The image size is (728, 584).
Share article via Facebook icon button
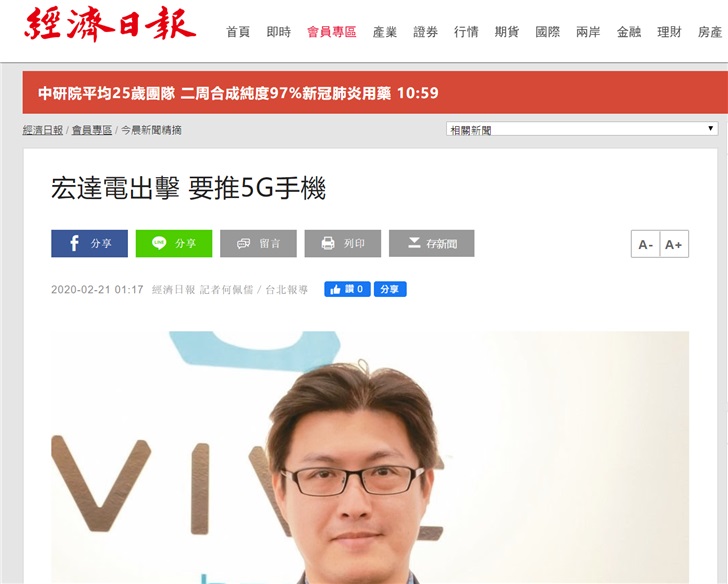(x=89, y=243)
